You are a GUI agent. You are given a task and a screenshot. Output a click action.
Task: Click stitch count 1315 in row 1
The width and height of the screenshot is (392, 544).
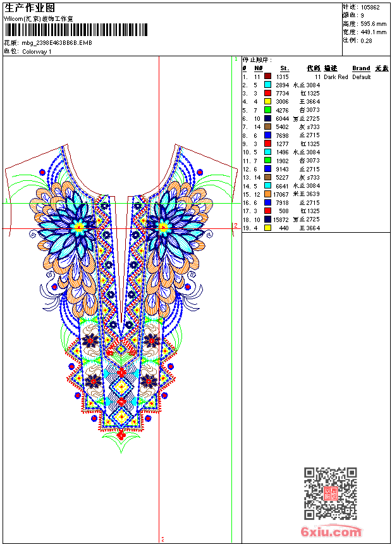point(283,77)
